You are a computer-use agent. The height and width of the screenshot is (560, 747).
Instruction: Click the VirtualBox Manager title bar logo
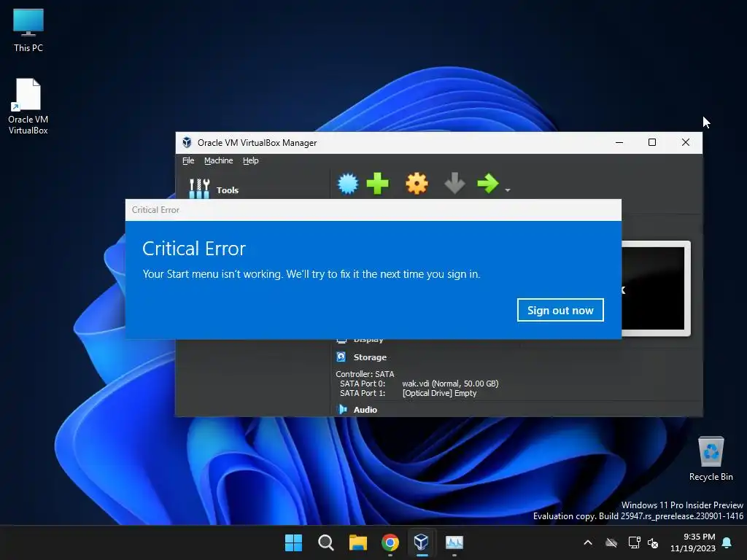pos(187,142)
